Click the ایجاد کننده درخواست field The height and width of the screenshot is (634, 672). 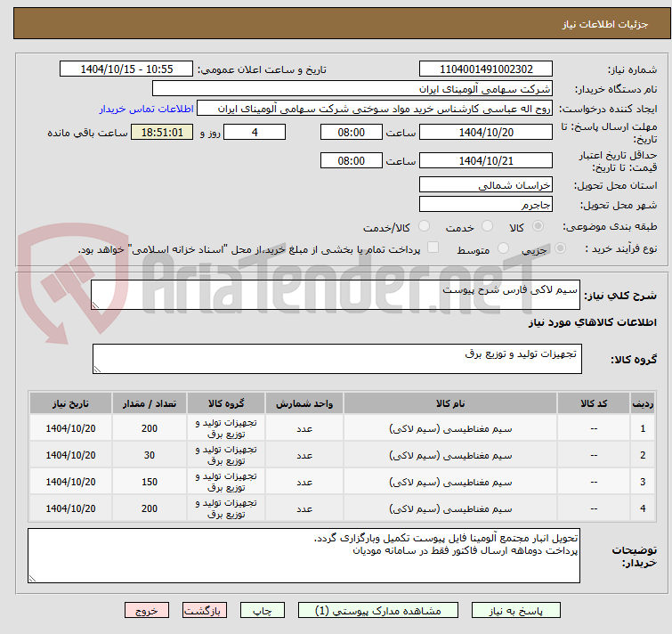375,109
